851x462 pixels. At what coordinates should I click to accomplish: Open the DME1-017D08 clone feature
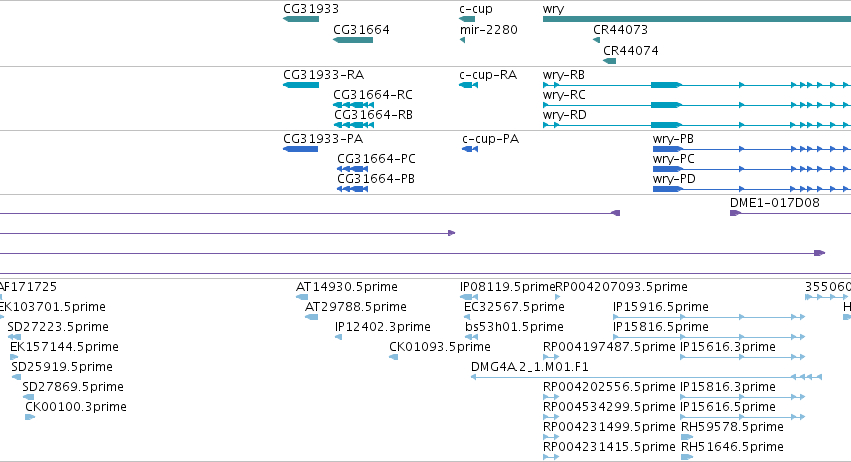[790, 213]
